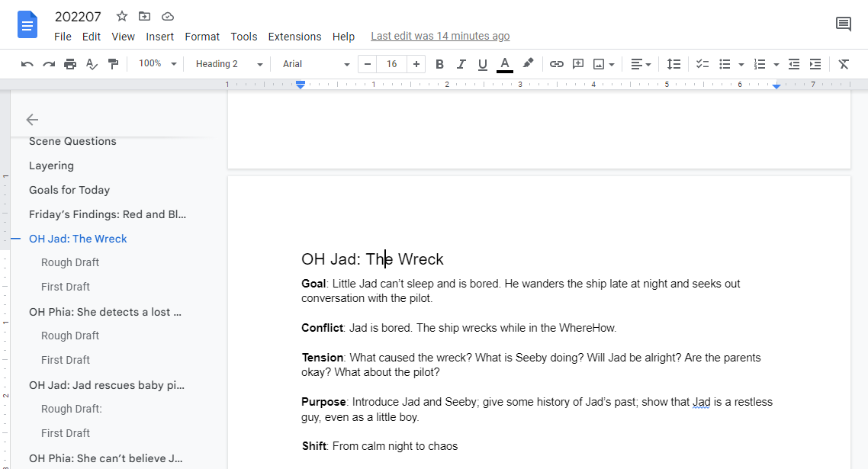Open the Arial font dropdown
The height and width of the screenshot is (469, 868).
tap(316, 64)
